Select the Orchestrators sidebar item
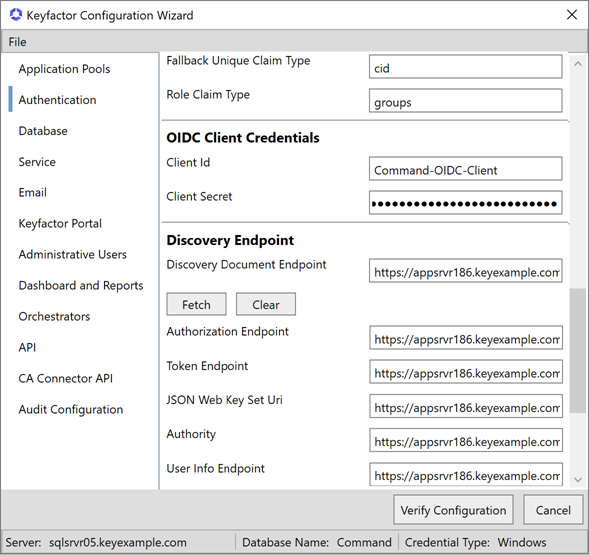The width and height of the screenshot is (589, 555). click(54, 316)
